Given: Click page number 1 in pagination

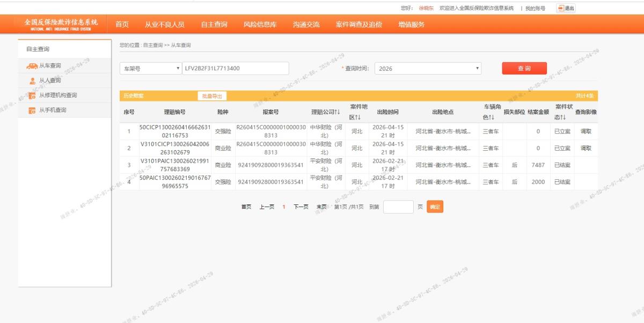Looking at the screenshot, I should (x=284, y=207).
